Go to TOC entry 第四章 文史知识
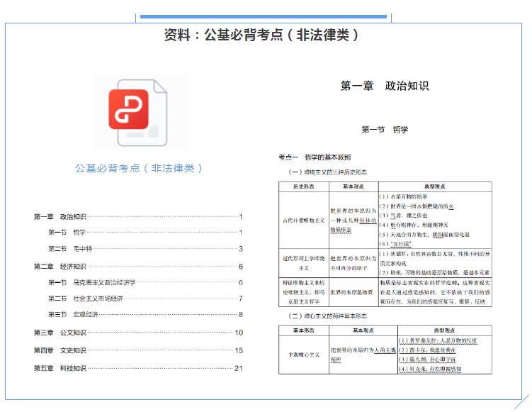 coord(138,350)
